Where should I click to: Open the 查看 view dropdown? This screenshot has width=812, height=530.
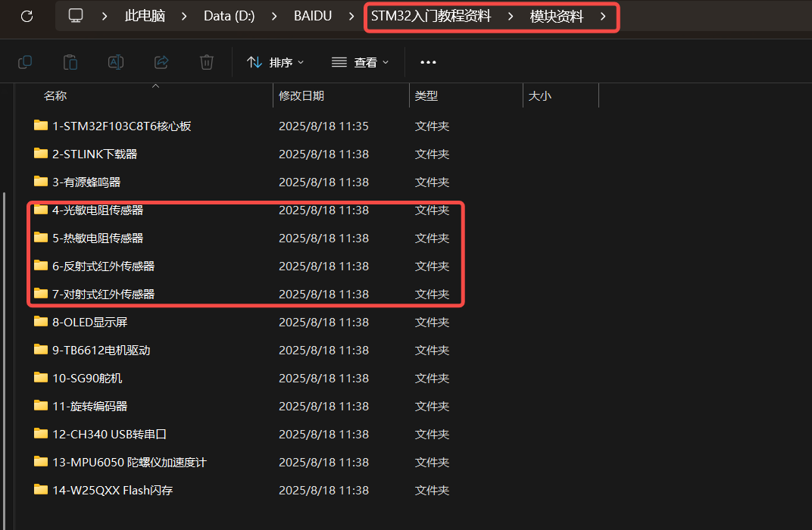tap(360, 62)
